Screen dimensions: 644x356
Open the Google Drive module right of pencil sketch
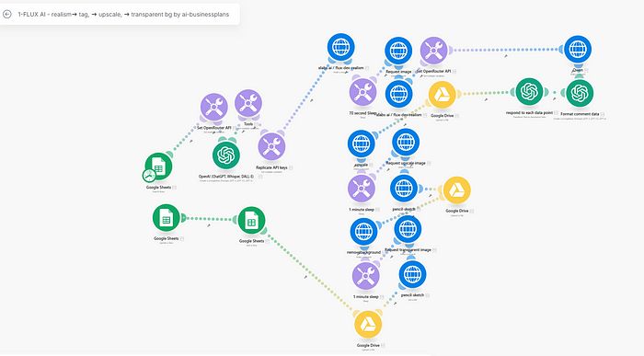coord(456,190)
